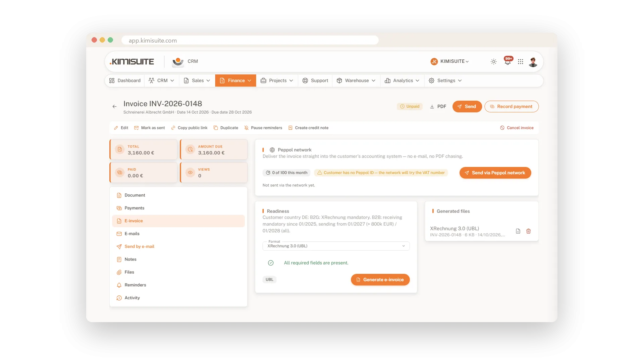Image resolution: width=644 pixels, height=362 pixels.
Task: Open the notifications bell with 99+ badge
Action: [x=508, y=61]
